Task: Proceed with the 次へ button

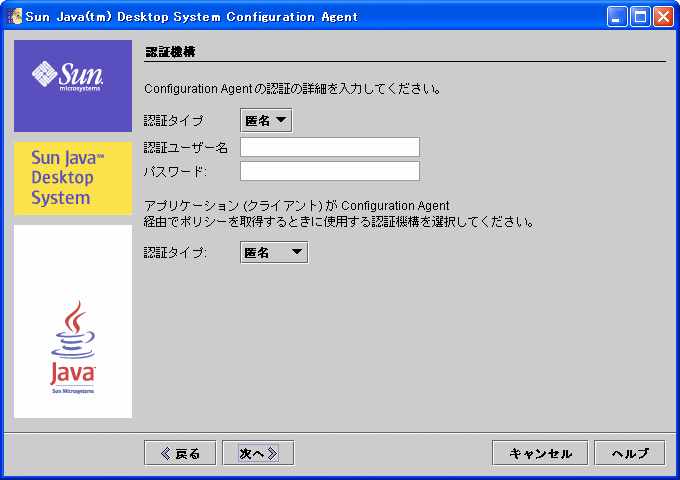Action: pyautogui.click(x=258, y=453)
